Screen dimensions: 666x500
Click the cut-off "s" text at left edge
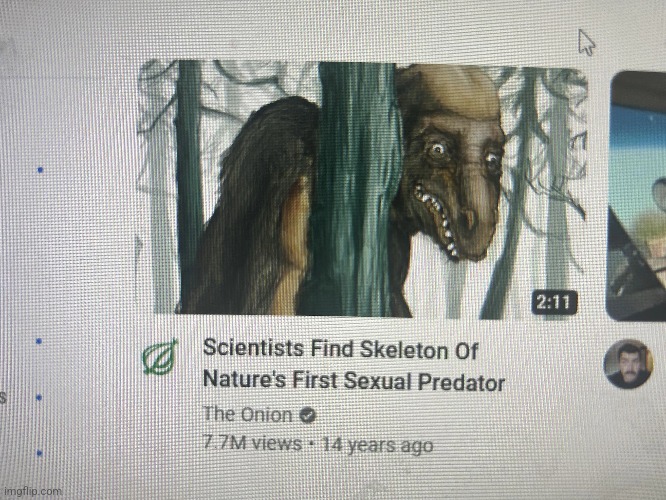(3, 398)
